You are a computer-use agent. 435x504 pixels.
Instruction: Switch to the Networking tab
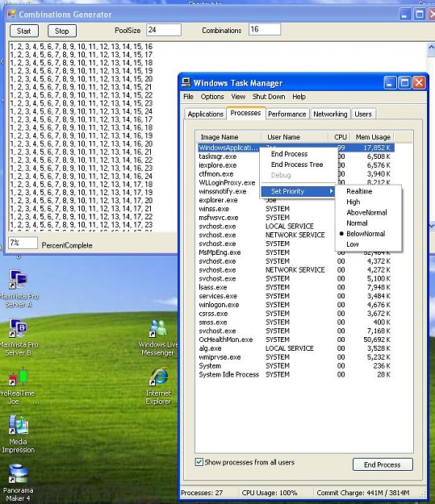point(330,115)
